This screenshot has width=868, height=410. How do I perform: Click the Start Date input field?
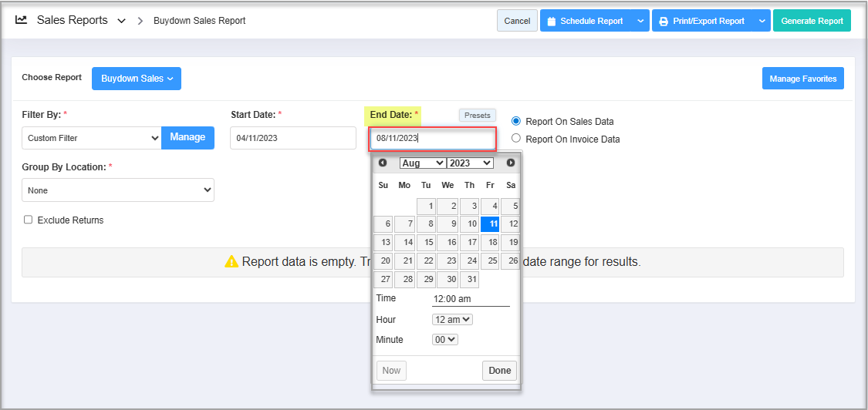point(293,138)
